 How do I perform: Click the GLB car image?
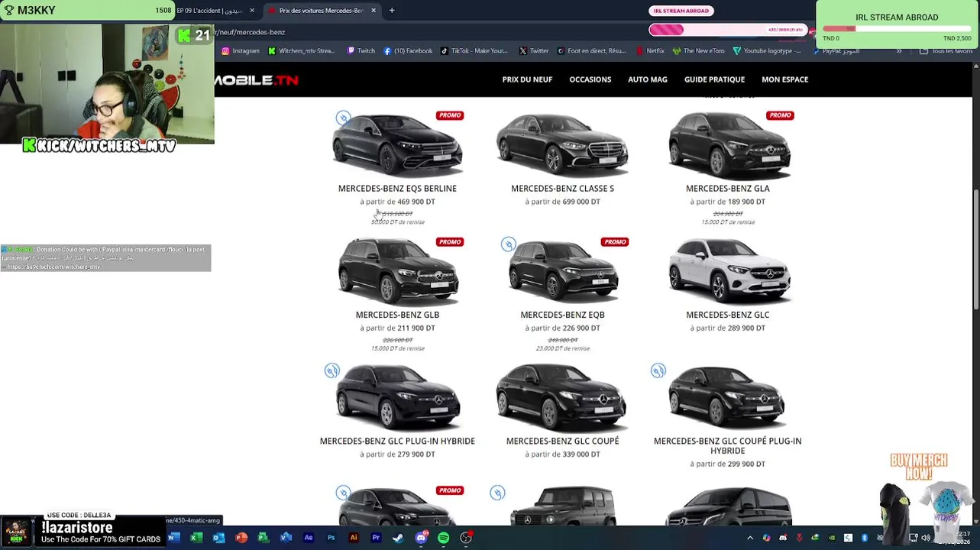point(397,271)
